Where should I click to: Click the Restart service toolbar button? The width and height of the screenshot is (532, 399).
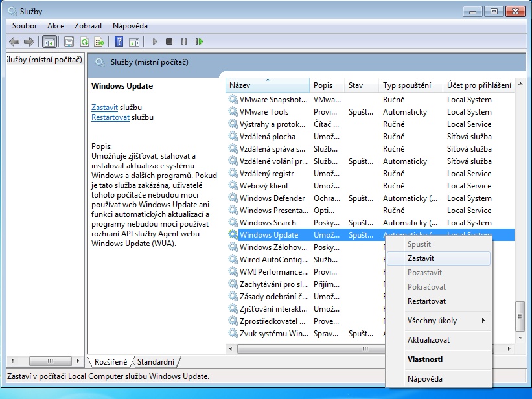coord(200,41)
